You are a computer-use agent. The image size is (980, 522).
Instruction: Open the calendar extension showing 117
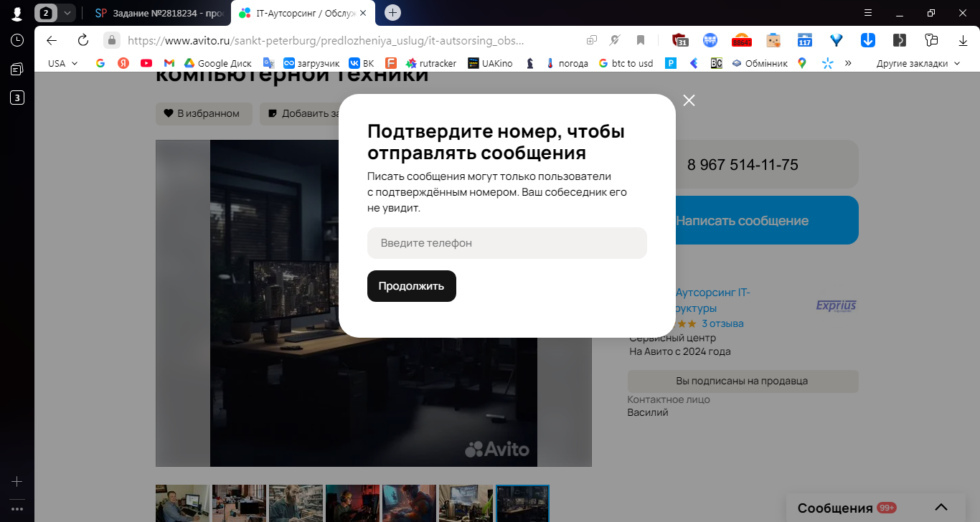point(805,40)
